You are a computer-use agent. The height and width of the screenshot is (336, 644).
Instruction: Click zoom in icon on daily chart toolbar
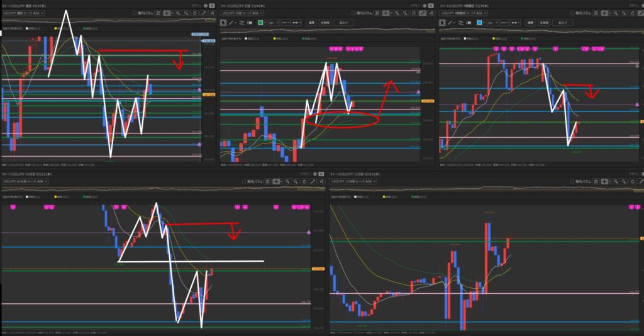click(x=397, y=13)
